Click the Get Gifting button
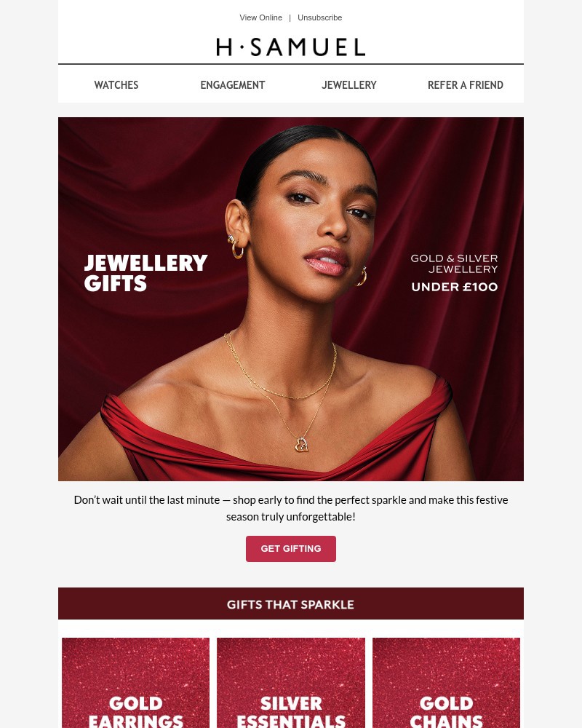Viewport: 582px width, 728px height. [x=291, y=549]
